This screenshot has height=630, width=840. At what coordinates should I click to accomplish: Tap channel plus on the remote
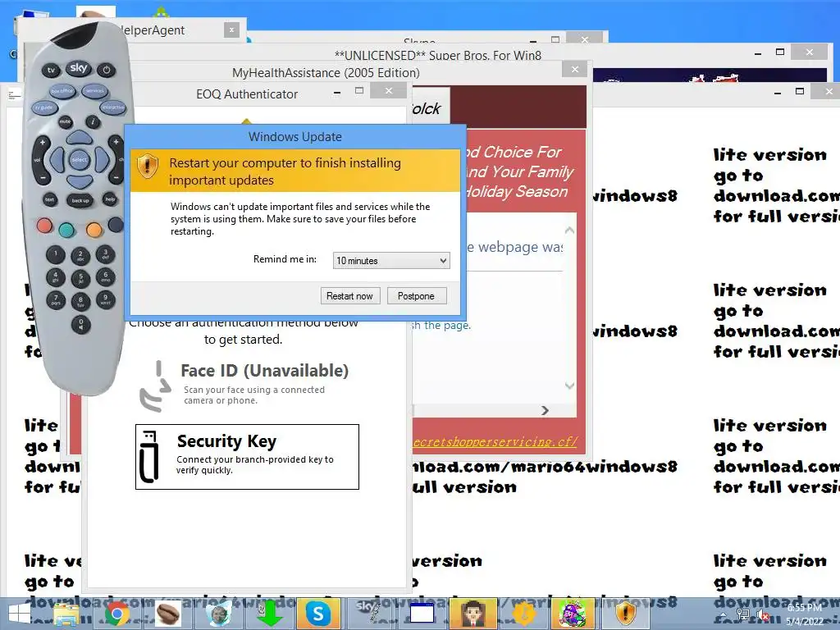[116, 143]
